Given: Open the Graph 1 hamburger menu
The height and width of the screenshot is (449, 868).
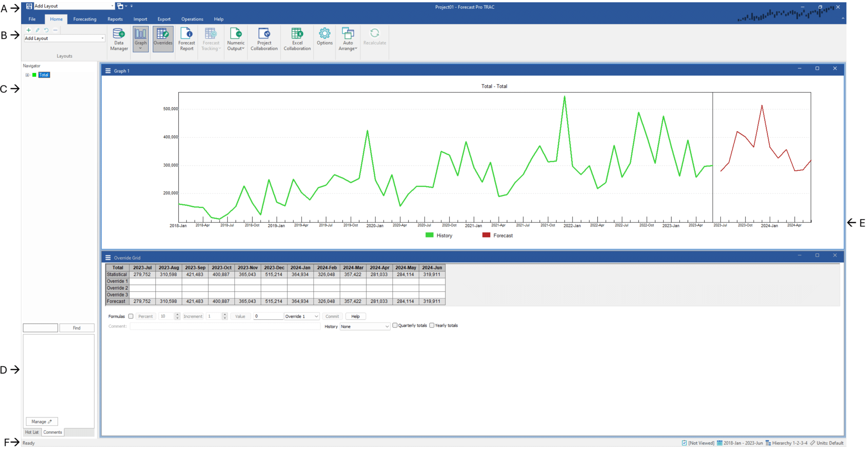Looking at the screenshot, I should tap(108, 71).
